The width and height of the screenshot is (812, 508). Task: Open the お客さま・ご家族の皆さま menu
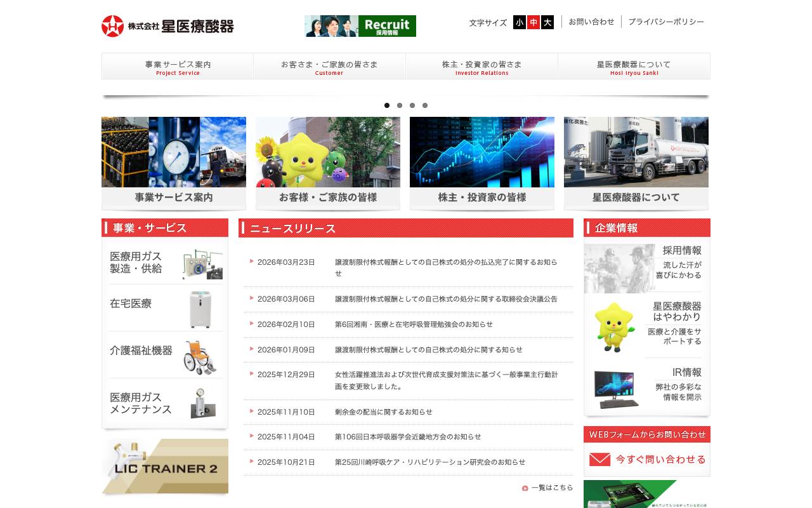click(x=329, y=66)
